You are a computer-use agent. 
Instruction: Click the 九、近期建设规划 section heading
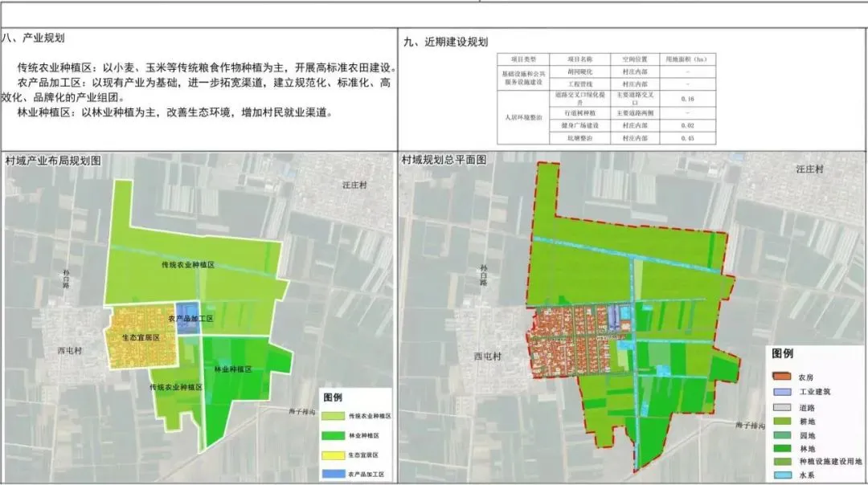pyautogui.click(x=445, y=42)
